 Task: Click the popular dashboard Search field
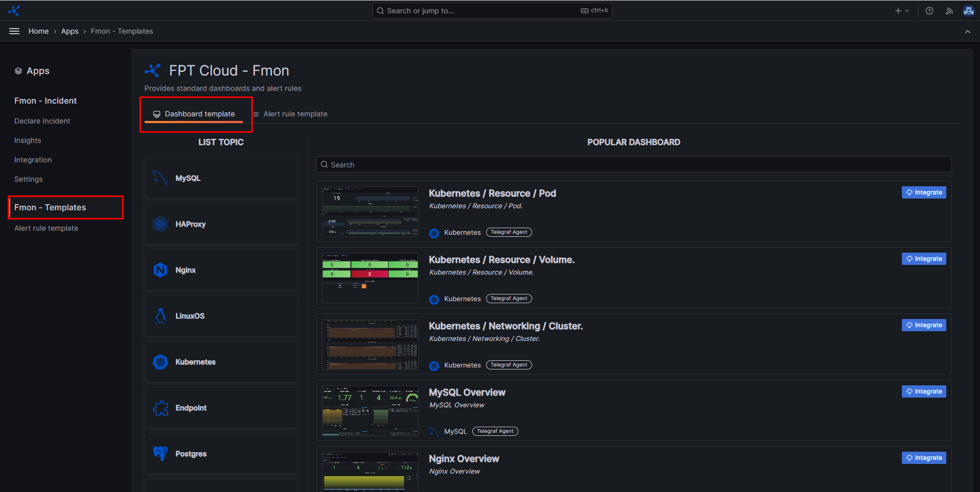pos(633,165)
